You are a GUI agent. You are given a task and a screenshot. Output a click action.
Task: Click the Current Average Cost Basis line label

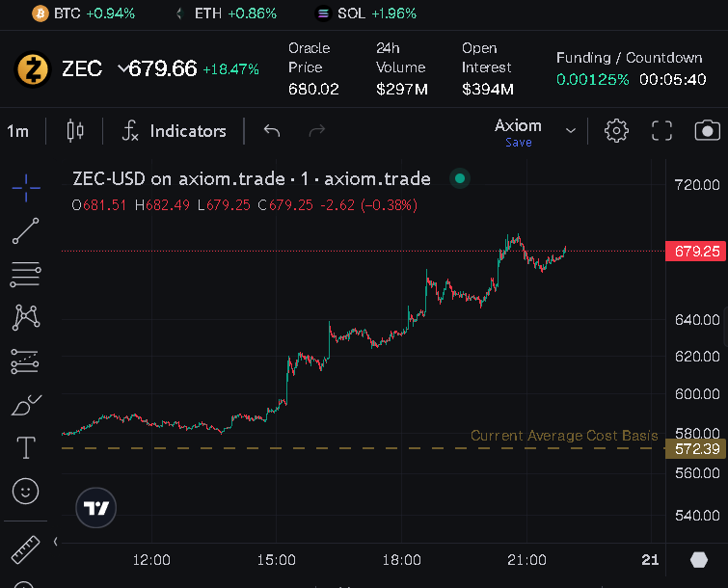(564, 436)
